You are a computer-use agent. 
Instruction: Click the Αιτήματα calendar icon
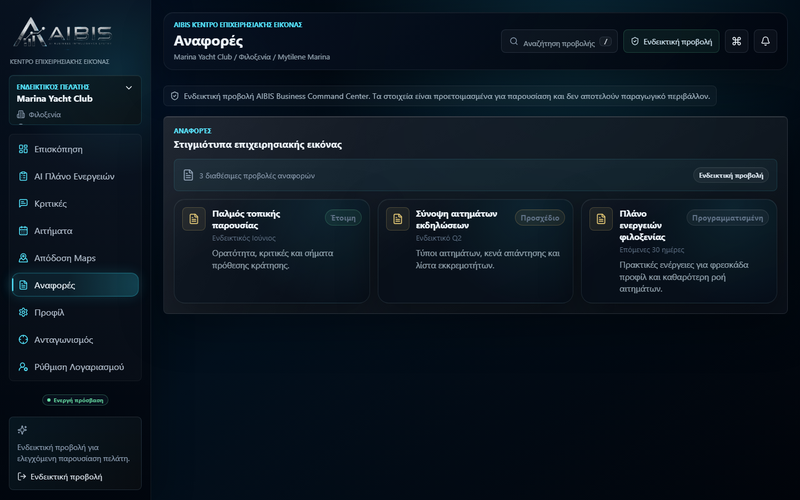click(23, 231)
